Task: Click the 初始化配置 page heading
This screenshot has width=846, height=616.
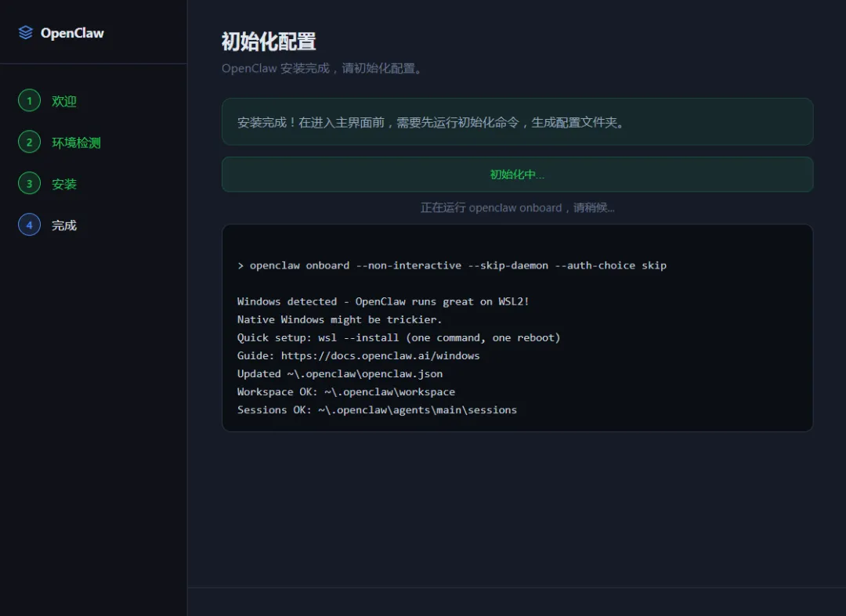Action: (x=269, y=41)
